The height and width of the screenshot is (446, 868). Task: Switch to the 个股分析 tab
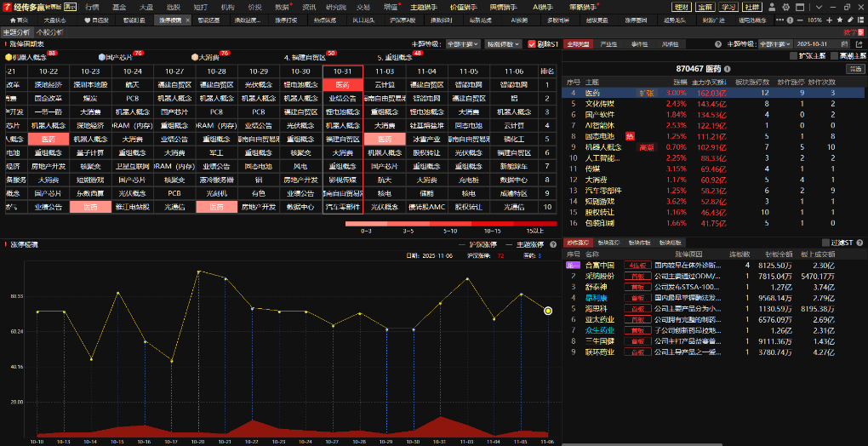coord(49,31)
